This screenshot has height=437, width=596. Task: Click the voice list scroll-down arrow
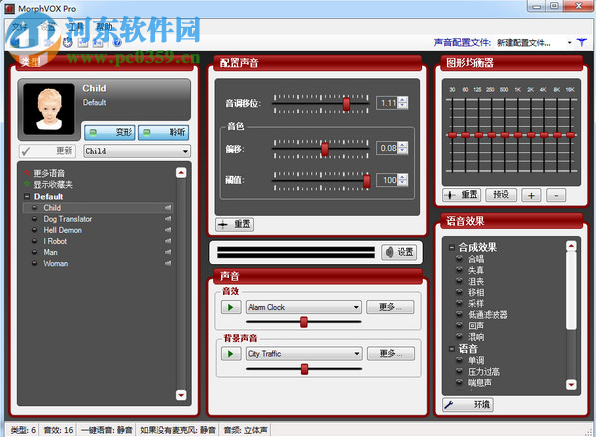tap(181, 395)
